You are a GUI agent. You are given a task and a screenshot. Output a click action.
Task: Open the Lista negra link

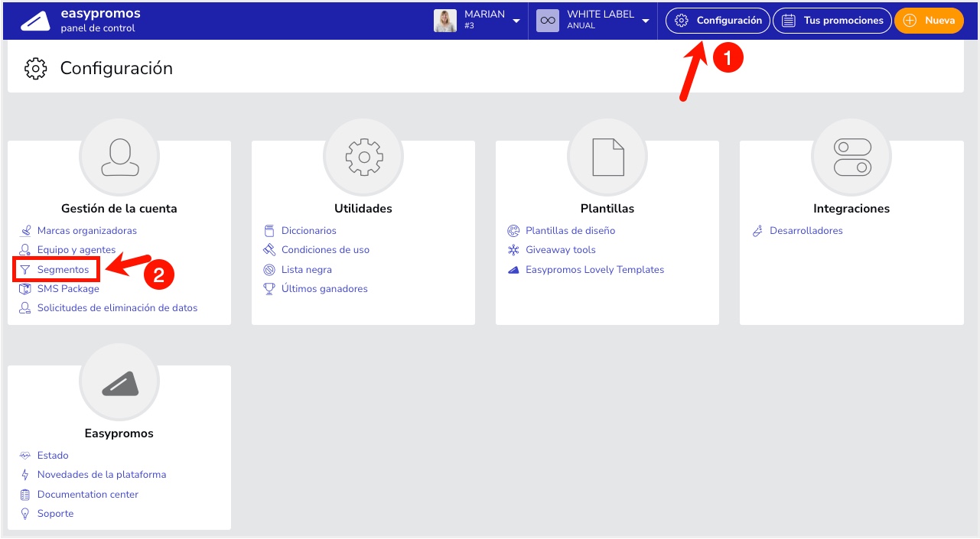click(307, 270)
